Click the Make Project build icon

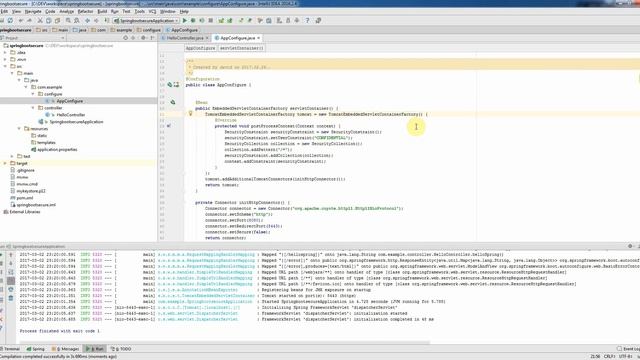click(107, 20)
